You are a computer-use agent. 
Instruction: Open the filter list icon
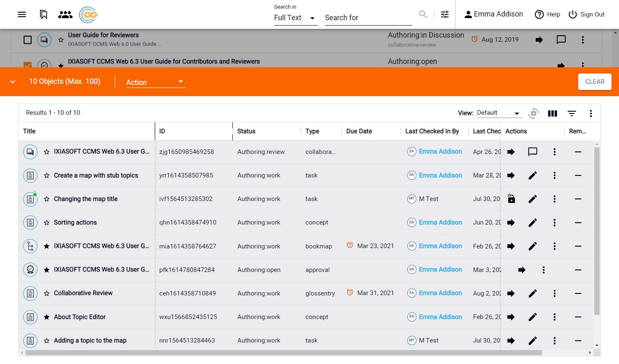pyautogui.click(x=572, y=113)
